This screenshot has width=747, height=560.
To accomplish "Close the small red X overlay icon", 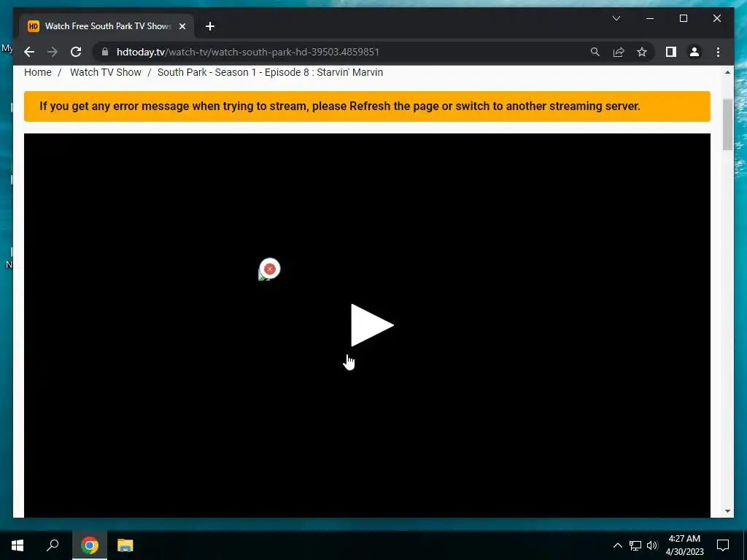I will tap(270, 269).
